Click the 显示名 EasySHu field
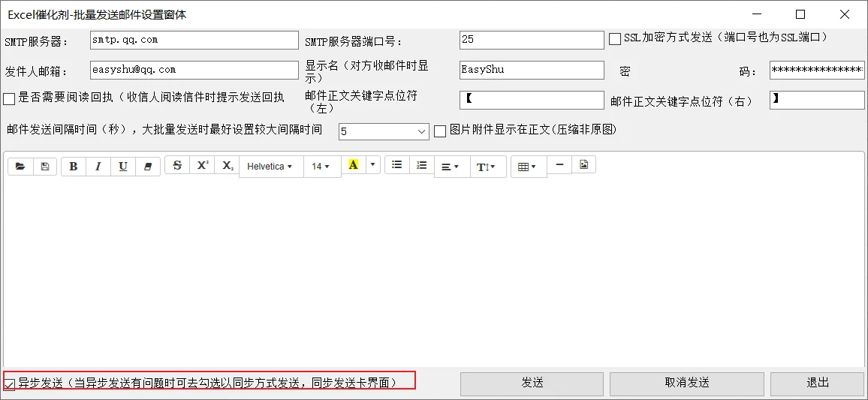 tap(532, 71)
